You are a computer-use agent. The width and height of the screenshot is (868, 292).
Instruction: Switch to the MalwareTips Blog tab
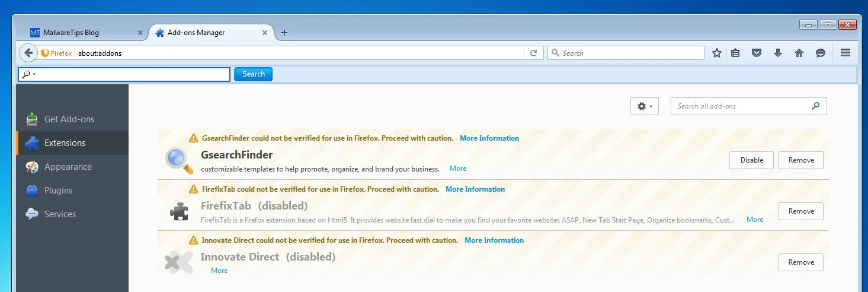(85, 33)
